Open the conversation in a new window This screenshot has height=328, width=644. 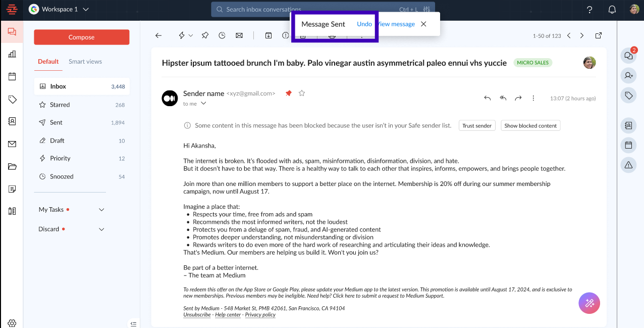pos(599,35)
